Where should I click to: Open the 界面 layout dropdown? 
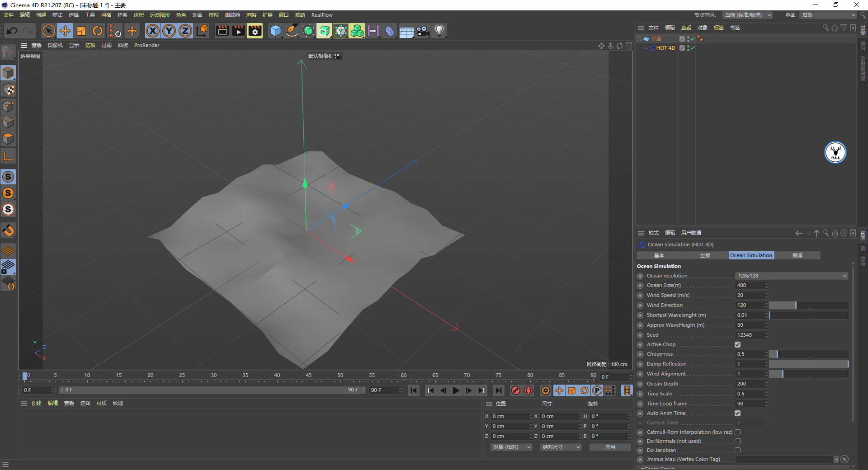click(x=828, y=15)
